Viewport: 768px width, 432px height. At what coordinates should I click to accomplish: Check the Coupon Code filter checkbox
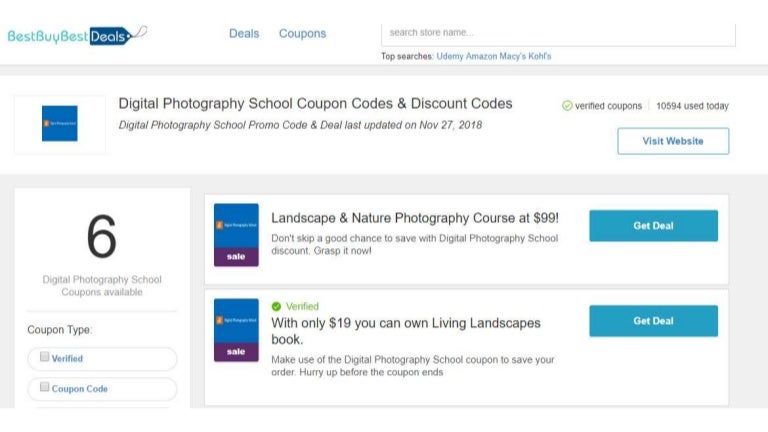(45, 387)
